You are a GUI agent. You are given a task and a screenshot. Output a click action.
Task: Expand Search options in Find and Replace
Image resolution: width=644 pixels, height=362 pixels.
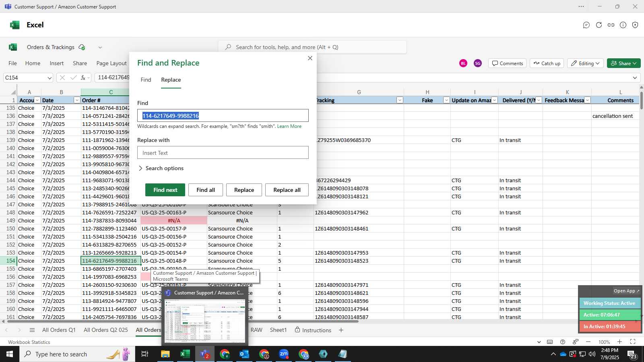(x=161, y=168)
